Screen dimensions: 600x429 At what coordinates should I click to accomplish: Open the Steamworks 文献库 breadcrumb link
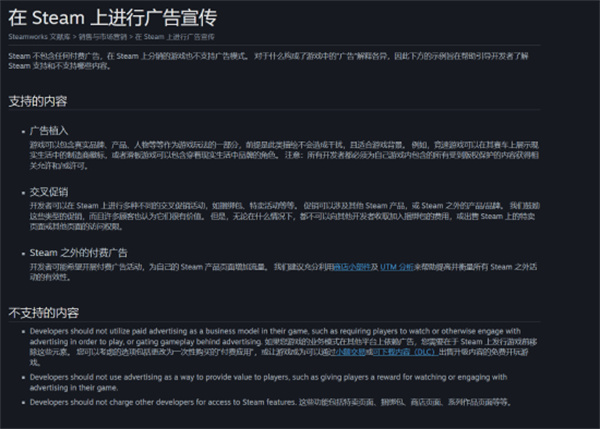click(x=39, y=37)
